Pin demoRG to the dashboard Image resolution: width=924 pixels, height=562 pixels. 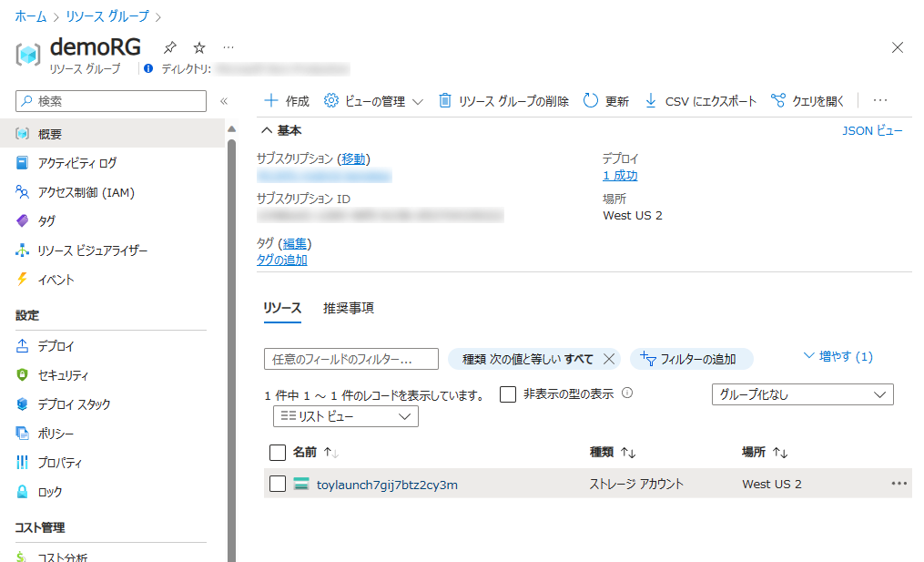tap(169, 47)
